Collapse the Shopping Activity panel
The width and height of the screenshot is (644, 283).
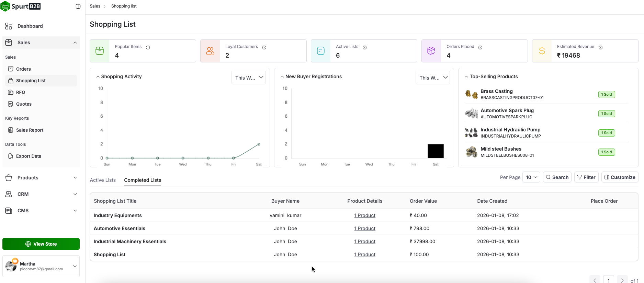click(98, 77)
